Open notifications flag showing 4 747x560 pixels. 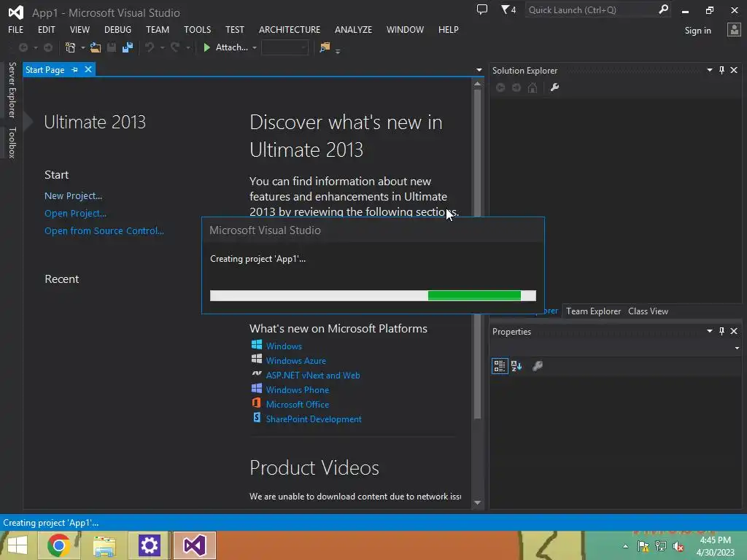click(508, 9)
